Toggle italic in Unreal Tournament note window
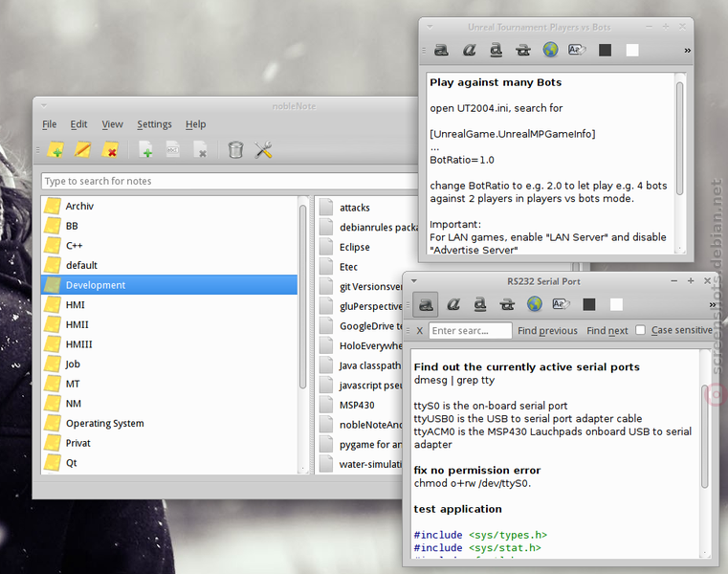Screen dimensions: 728x574 click(x=469, y=50)
